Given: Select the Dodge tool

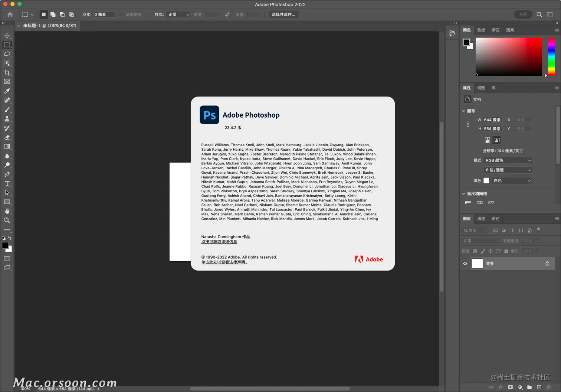Looking at the screenshot, I should 7,165.
